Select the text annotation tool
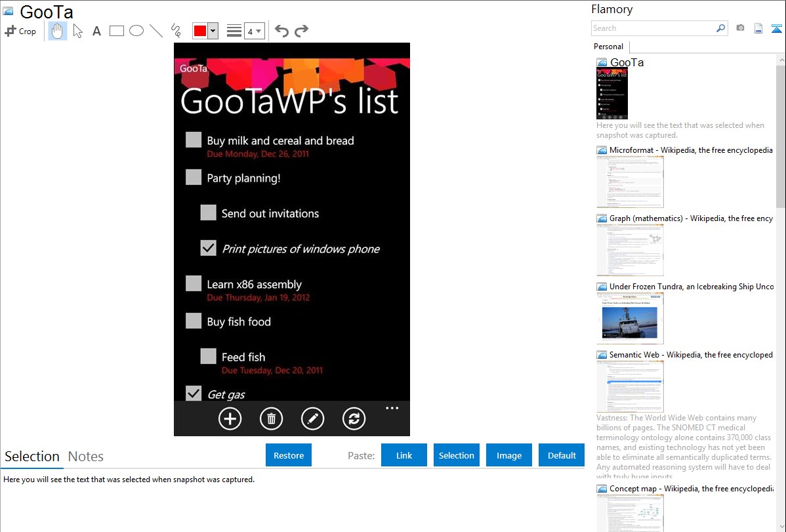The height and width of the screenshot is (532, 786). tap(96, 31)
